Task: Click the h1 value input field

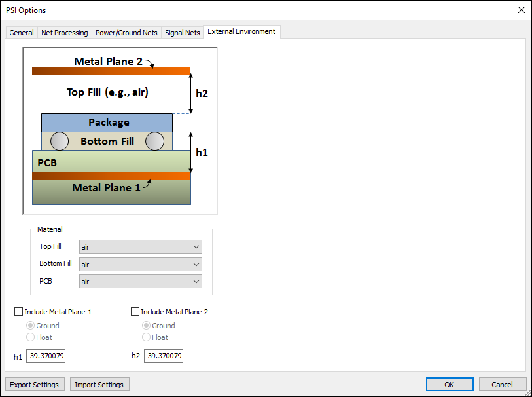Action: [45, 356]
